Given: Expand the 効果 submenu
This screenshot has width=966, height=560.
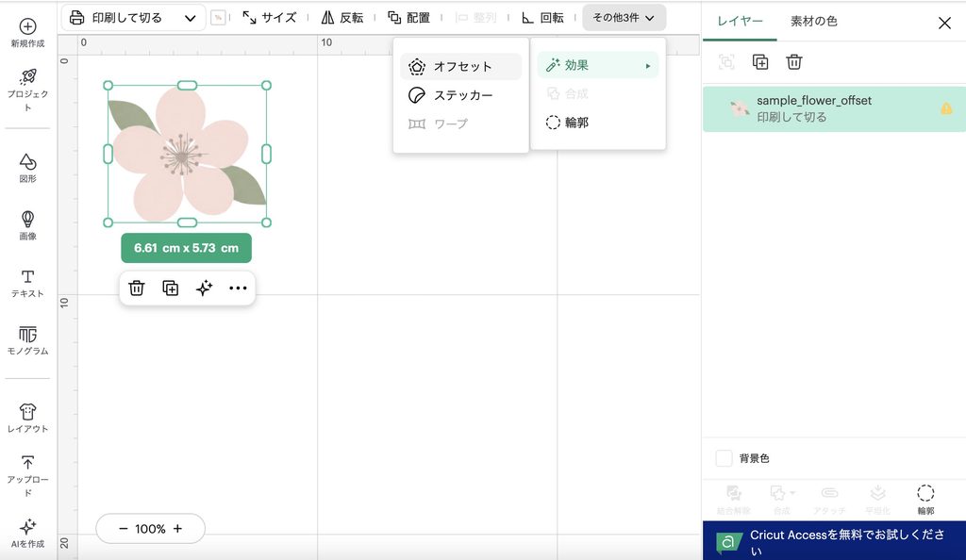Looking at the screenshot, I should pyautogui.click(x=597, y=65).
